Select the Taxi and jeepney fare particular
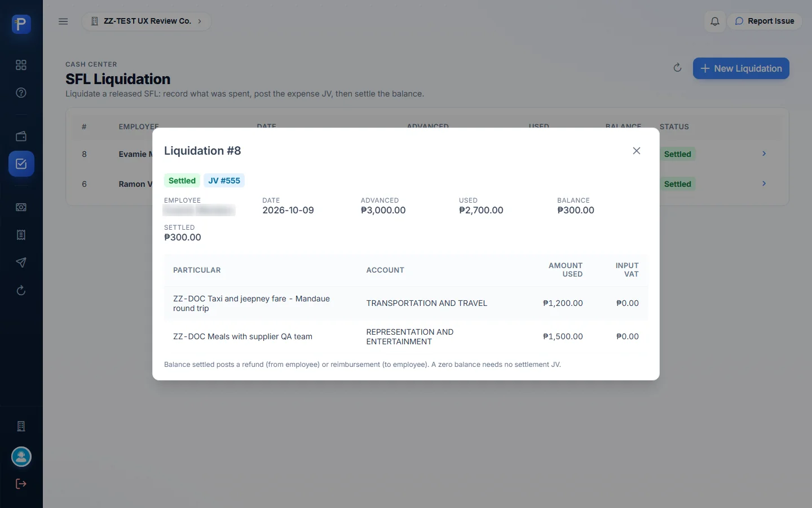The height and width of the screenshot is (508, 812). tap(251, 303)
